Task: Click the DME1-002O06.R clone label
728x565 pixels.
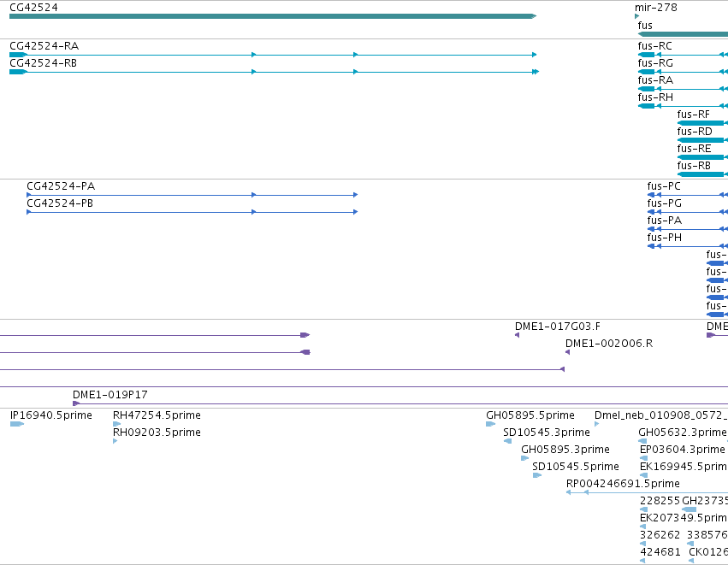Action: [x=609, y=344]
